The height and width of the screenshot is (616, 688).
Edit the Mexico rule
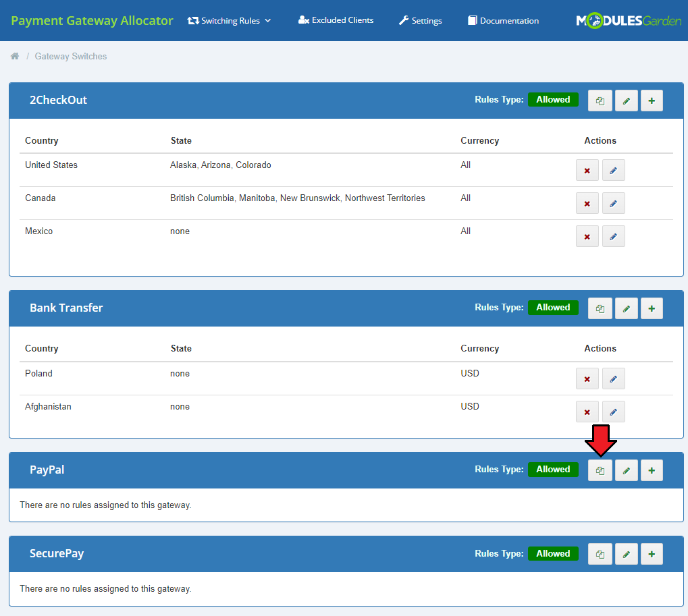[x=614, y=236]
